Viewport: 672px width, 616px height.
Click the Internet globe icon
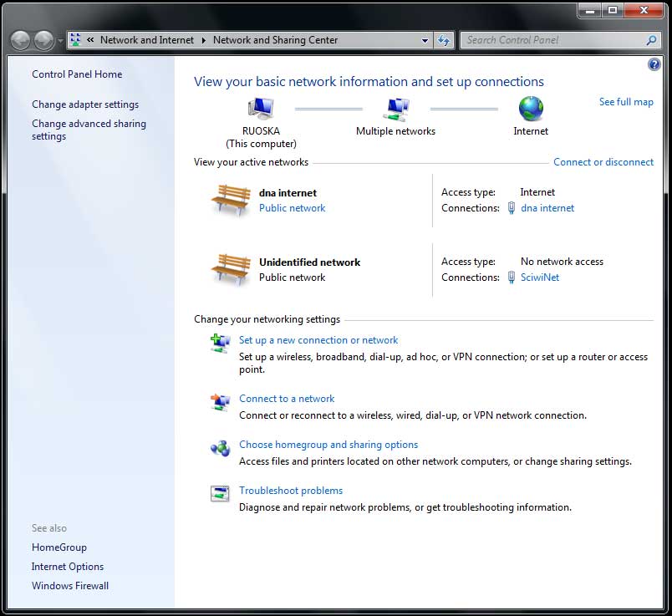coord(531,109)
